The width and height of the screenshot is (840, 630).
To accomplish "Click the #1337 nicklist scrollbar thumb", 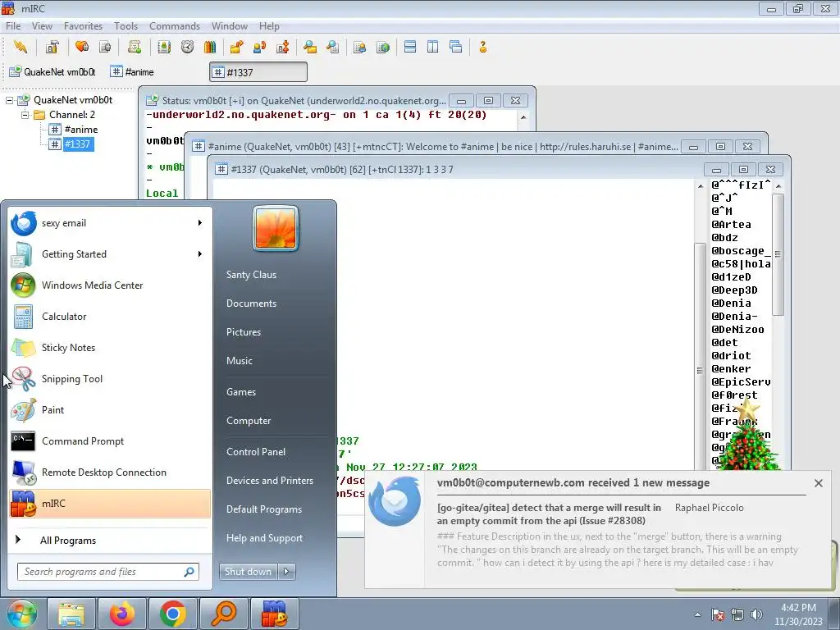I will point(778,254).
